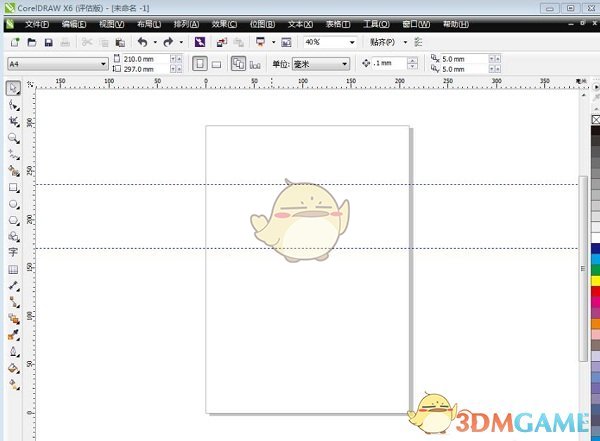600x441 pixels.
Task: Select the Table tool
Action: [x=13, y=270]
